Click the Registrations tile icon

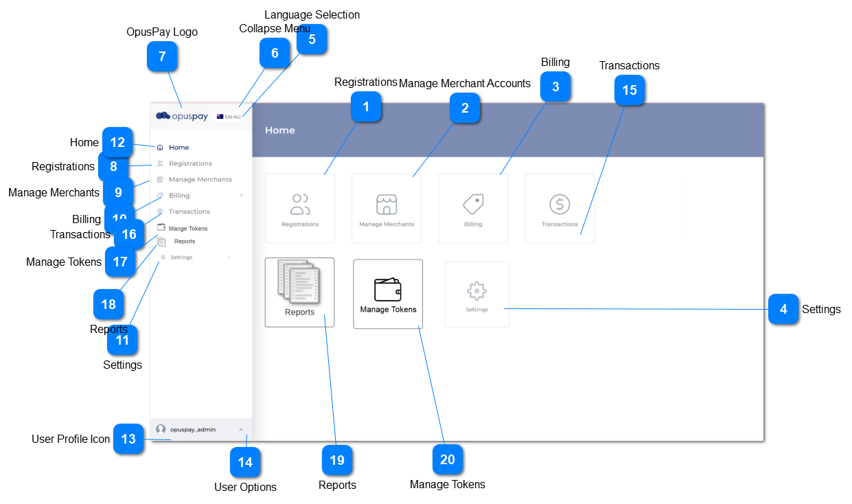(300, 204)
